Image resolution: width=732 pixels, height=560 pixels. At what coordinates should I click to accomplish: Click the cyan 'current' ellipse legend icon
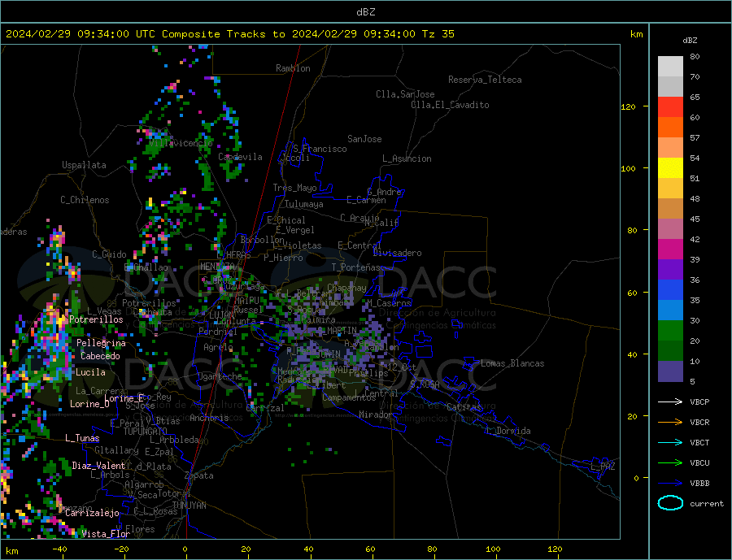point(670,503)
